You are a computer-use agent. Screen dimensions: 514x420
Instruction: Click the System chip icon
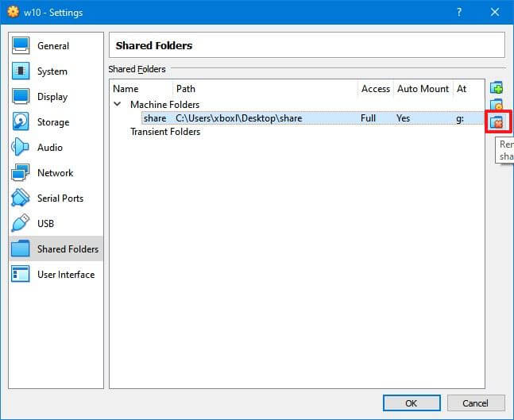coord(21,71)
